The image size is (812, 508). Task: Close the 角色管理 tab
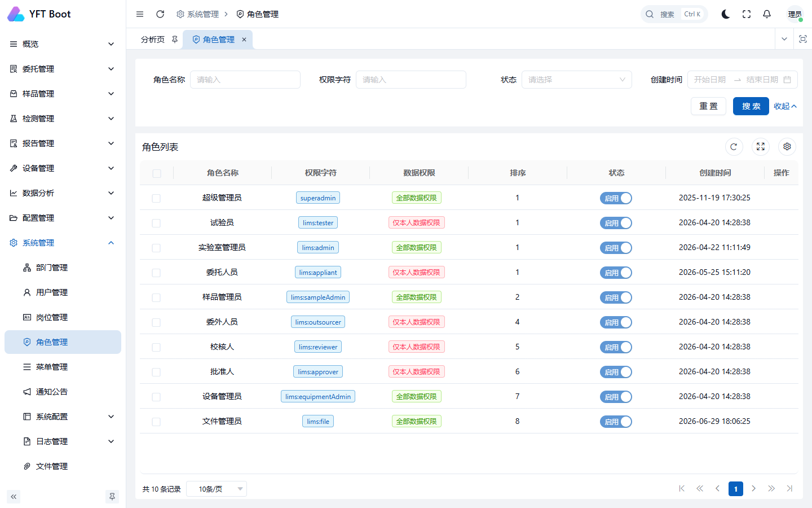[244, 40]
